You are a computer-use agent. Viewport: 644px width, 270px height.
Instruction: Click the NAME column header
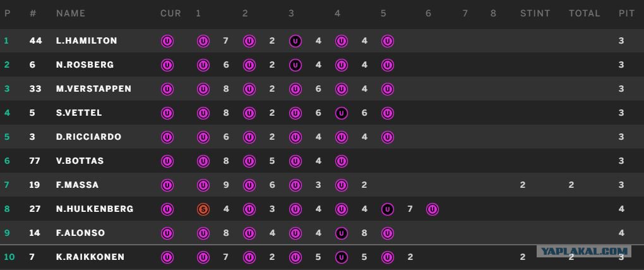[71, 13]
